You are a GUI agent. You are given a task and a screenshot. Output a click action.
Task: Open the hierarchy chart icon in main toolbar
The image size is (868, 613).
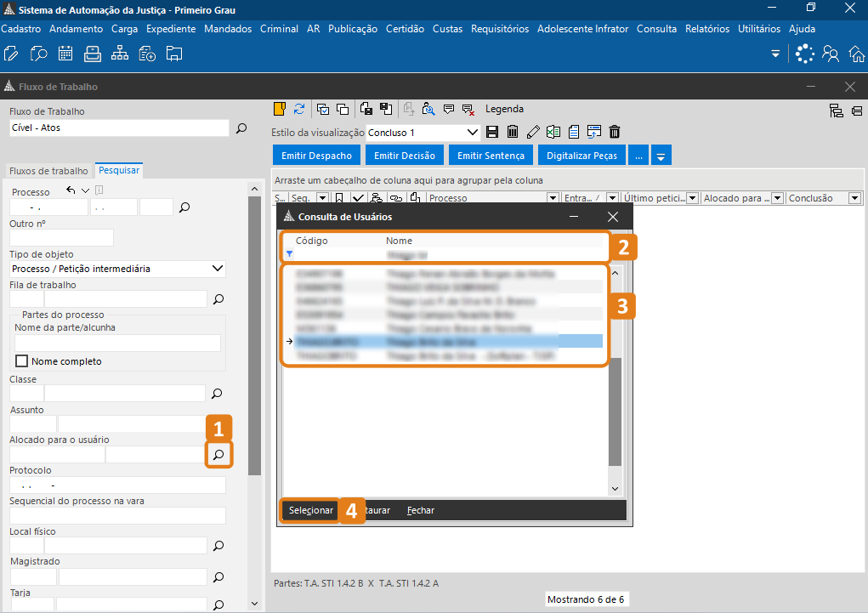click(120, 54)
